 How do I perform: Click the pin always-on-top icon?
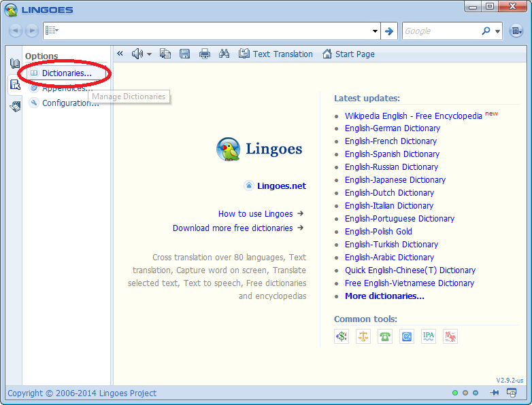[495, 393]
